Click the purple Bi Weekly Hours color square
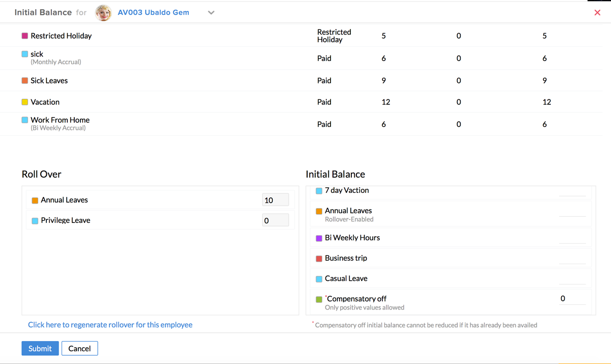 (319, 238)
